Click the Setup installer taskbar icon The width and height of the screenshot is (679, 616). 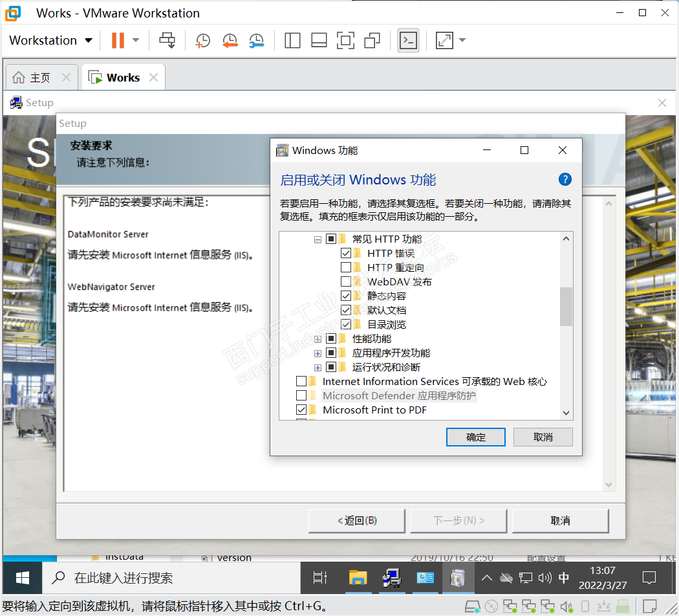[x=391, y=578]
